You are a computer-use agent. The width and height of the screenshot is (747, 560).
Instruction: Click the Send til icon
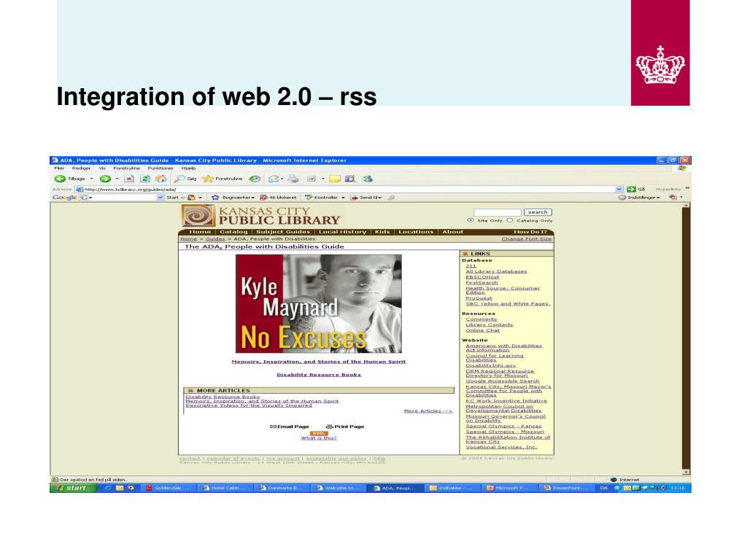(x=354, y=197)
